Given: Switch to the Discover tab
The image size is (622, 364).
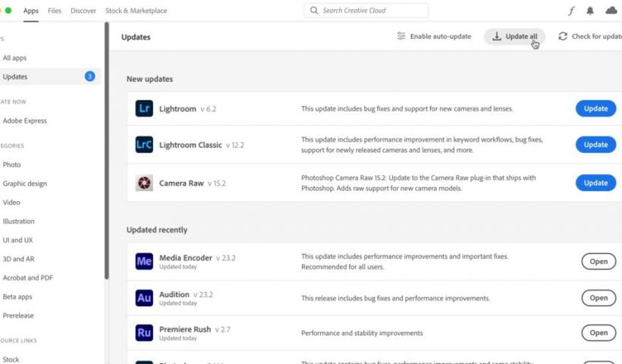Looking at the screenshot, I should click(x=83, y=11).
